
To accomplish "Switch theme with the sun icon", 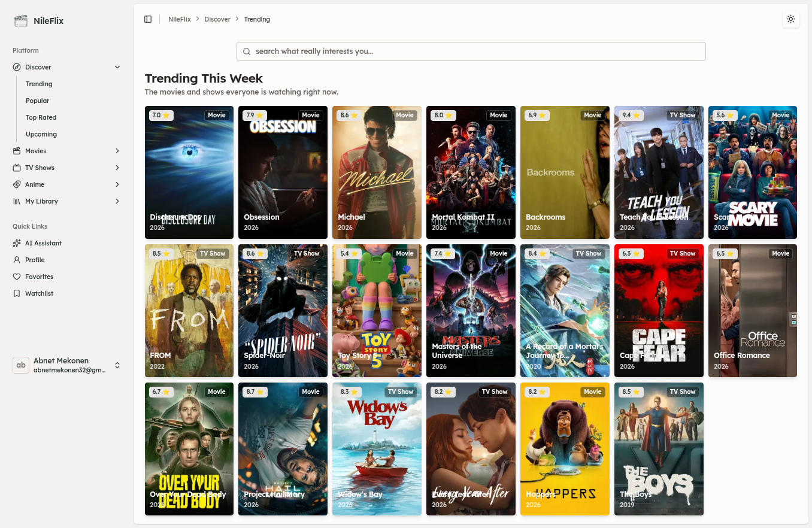I will [791, 19].
